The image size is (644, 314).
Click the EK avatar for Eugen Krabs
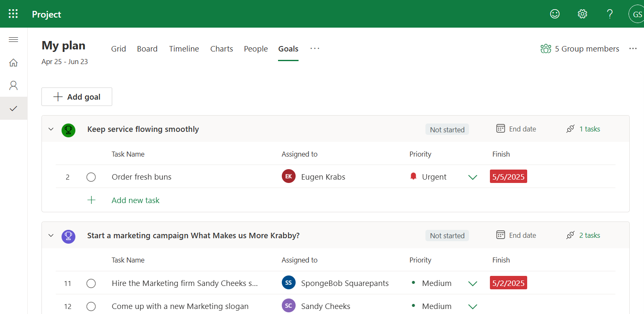289,176
